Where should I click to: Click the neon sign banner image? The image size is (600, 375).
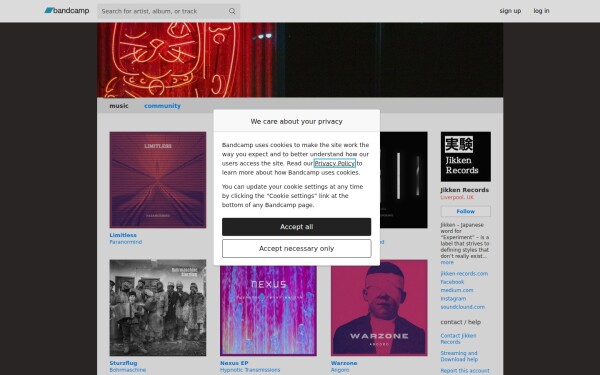(x=300, y=60)
